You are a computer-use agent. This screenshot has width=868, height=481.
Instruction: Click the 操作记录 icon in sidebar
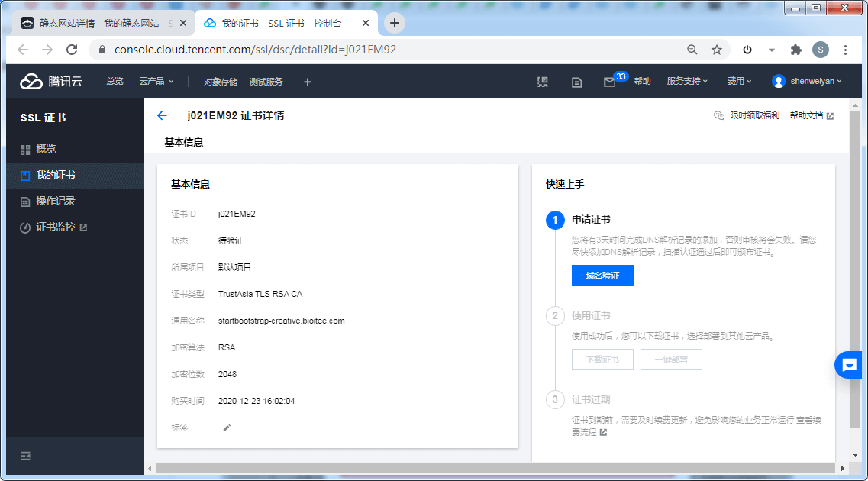point(25,202)
